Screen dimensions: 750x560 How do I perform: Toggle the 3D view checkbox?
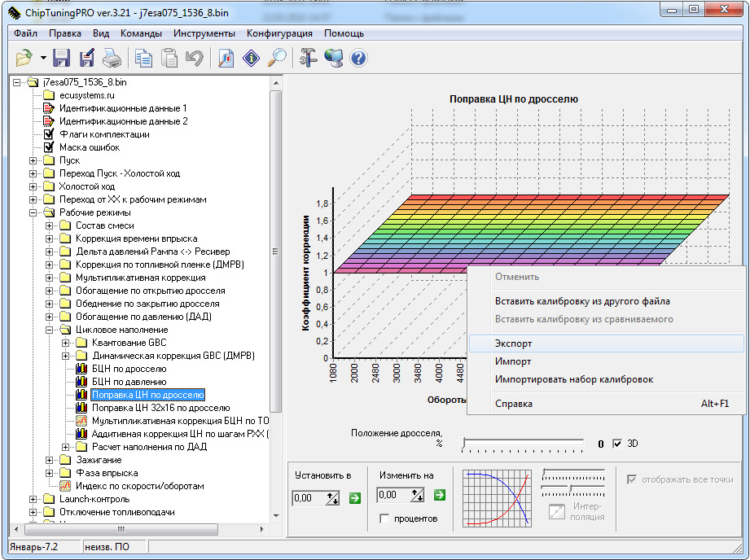point(617,444)
